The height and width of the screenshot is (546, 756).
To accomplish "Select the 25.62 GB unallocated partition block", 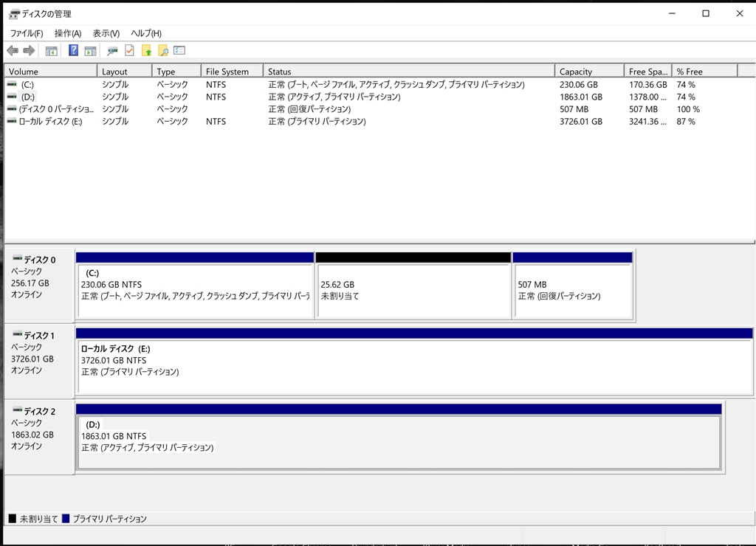I will coord(413,291).
